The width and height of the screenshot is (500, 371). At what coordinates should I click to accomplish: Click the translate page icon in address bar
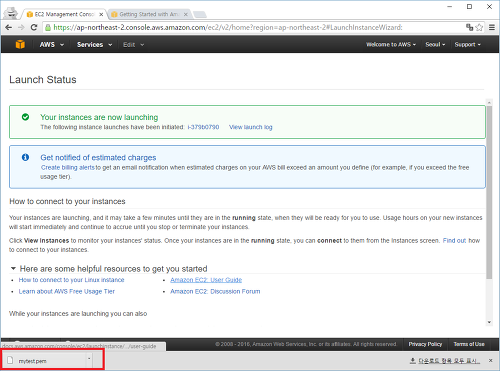469,27
